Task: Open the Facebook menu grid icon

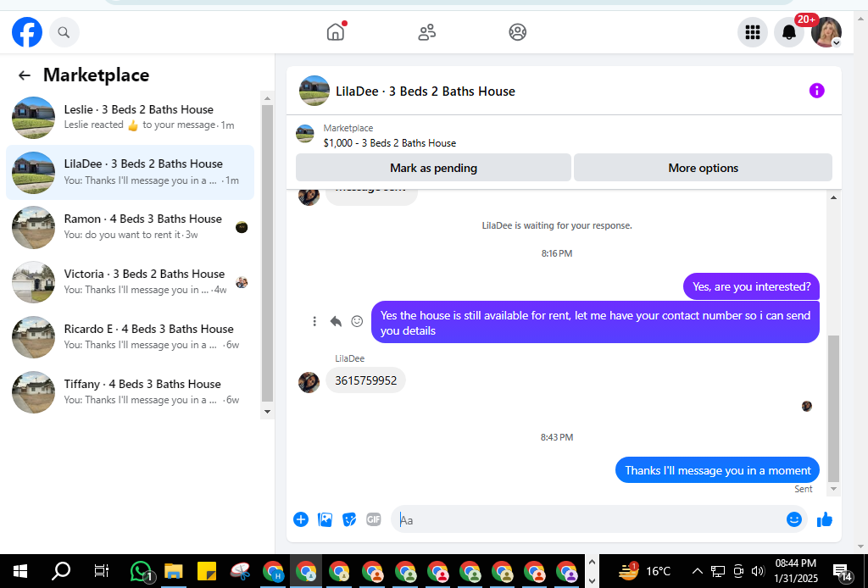Action: (753, 32)
